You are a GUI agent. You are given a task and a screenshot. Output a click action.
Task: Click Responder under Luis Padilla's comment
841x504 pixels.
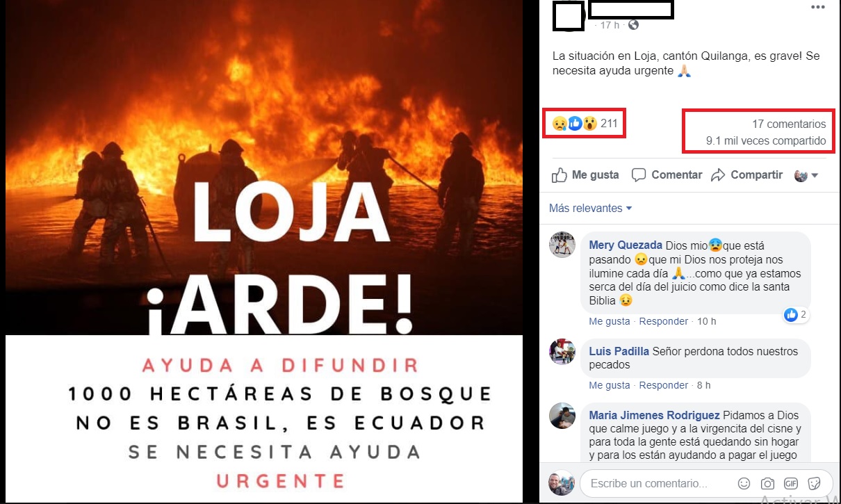coord(664,385)
